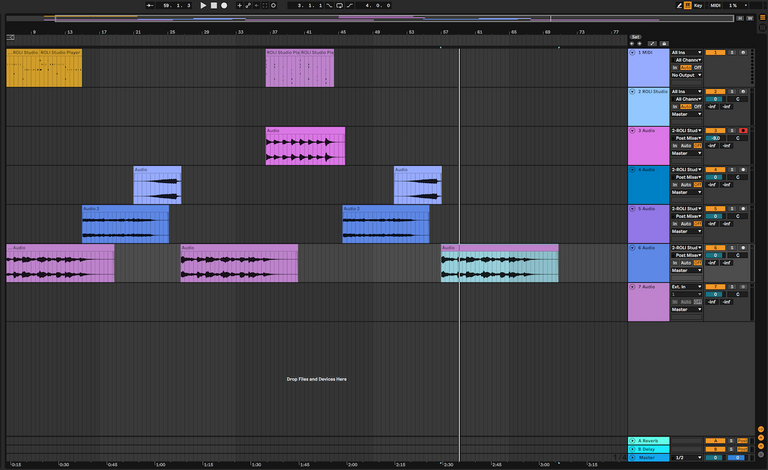Set 3 Audio track monitor to Auto
This screenshot has height=470, width=768.
click(x=686, y=146)
